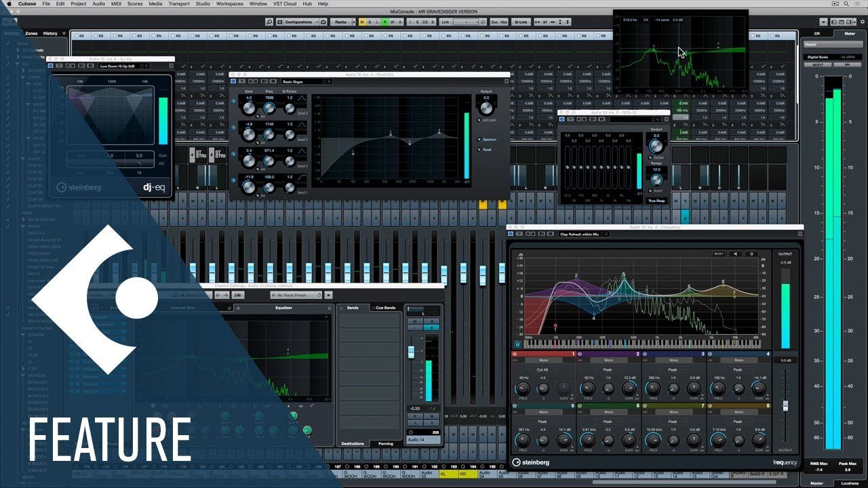
Task: Open the True Resp mode selector in GEQ-10
Action: point(656,201)
